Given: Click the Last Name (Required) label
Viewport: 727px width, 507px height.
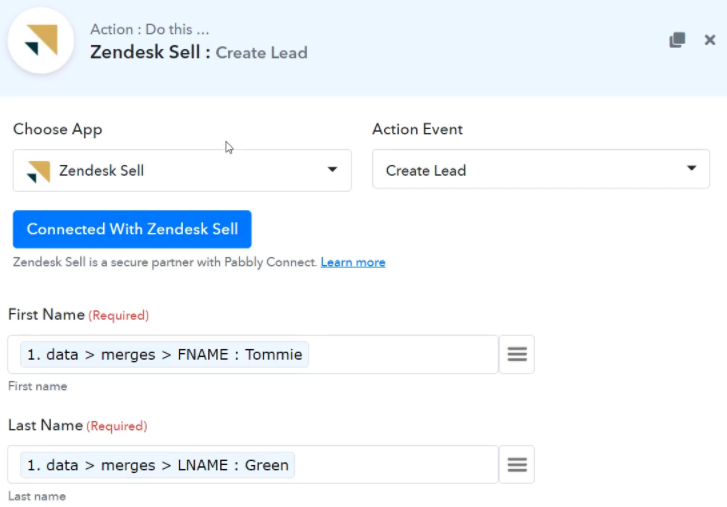Looking at the screenshot, I should [x=77, y=425].
